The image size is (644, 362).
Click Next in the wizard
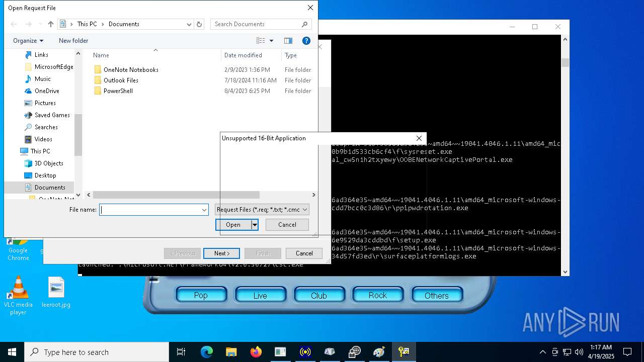click(x=221, y=253)
